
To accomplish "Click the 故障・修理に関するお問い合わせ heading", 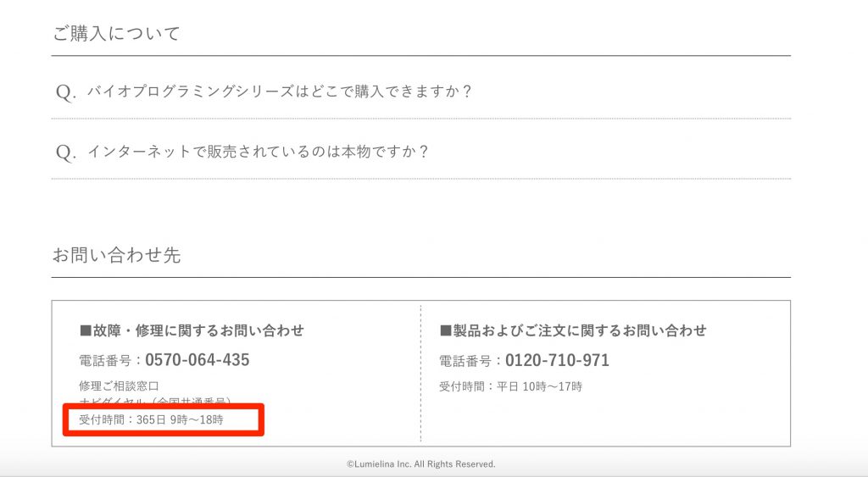I will pyautogui.click(x=197, y=330).
